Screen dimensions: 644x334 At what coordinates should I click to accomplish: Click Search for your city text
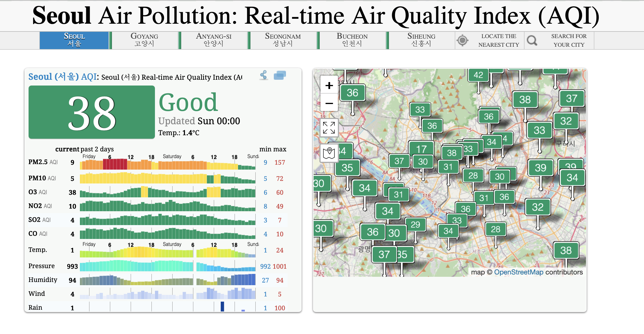coord(569,40)
